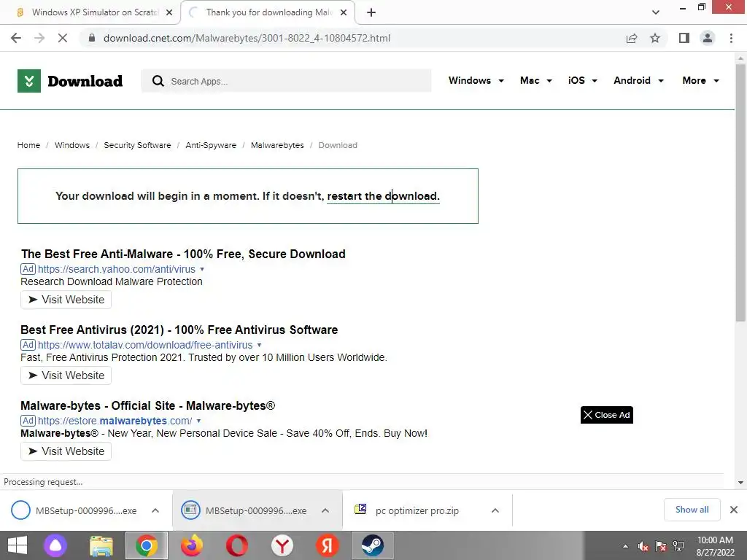Share this page via share icon

pos(632,38)
